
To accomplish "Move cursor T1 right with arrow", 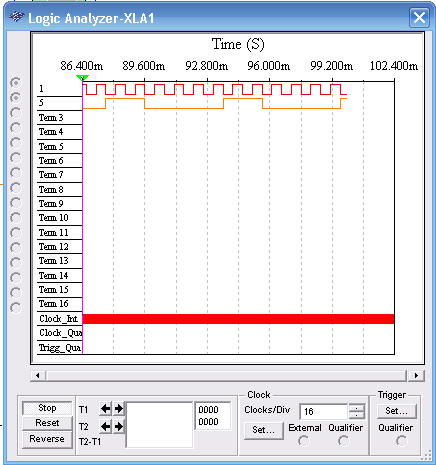I will [119, 409].
